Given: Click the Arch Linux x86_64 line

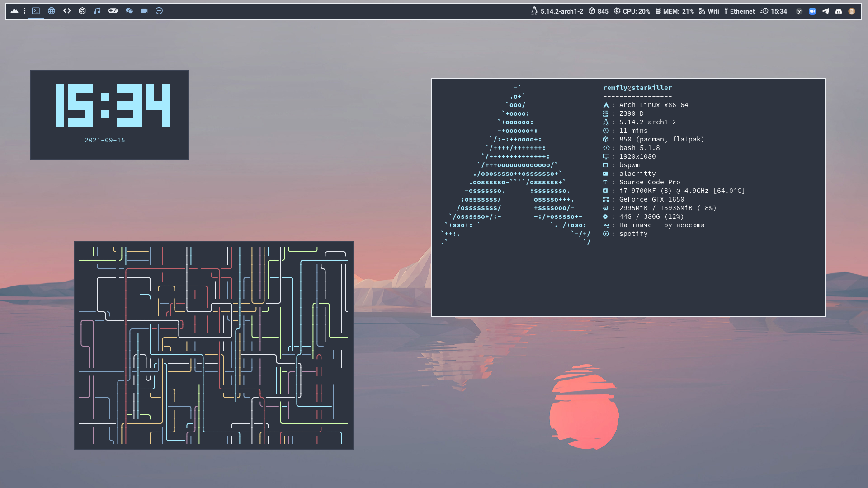Looking at the screenshot, I should pos(646,105).
